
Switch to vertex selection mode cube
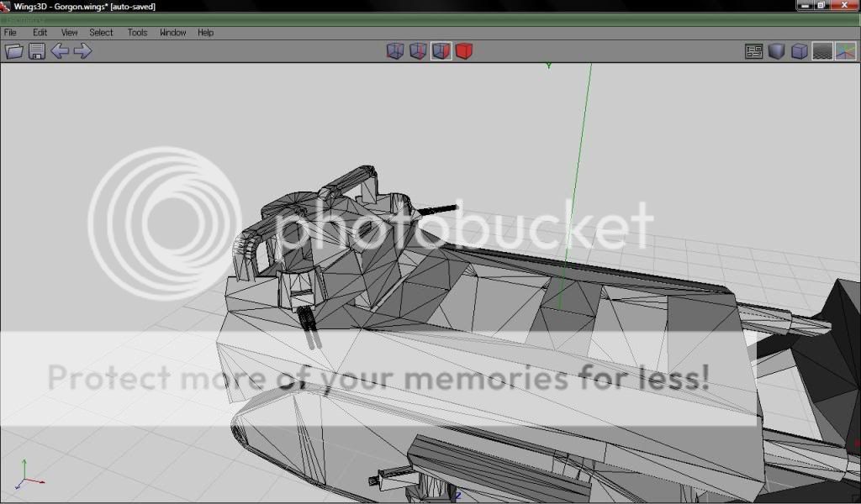[x=395, y=51]
